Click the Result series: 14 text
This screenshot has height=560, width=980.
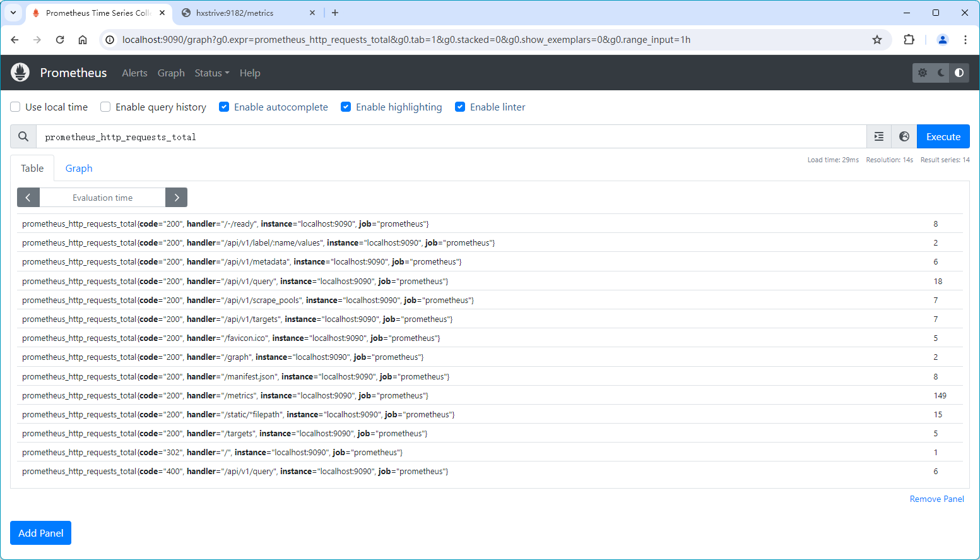click(x=945, y=160)
